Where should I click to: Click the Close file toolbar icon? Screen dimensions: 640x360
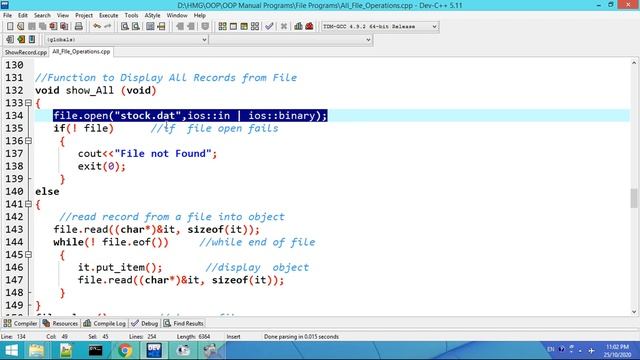point(53,27)
